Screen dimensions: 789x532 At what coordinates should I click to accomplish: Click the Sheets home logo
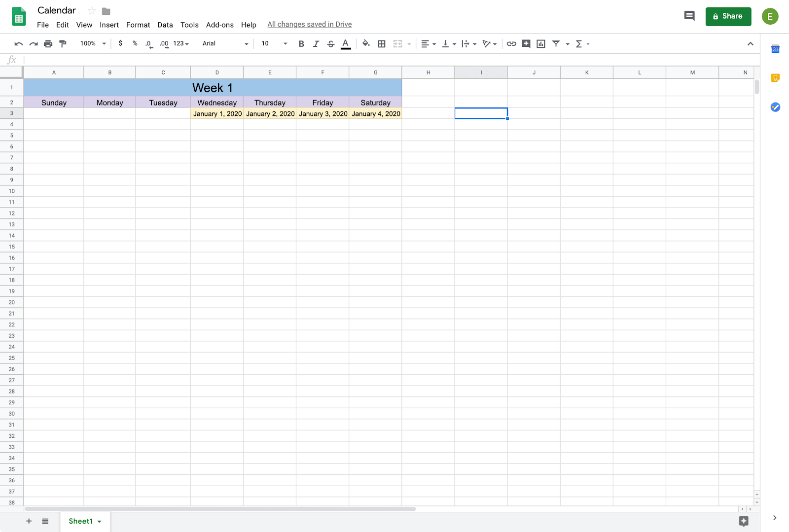[x=19, y=16]
